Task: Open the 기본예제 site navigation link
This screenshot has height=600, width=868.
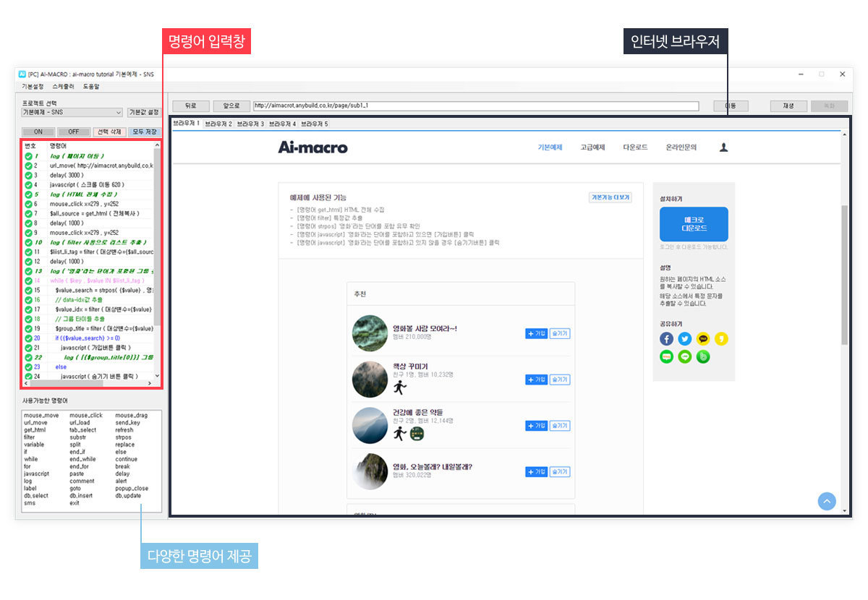Action: (550, 147)
